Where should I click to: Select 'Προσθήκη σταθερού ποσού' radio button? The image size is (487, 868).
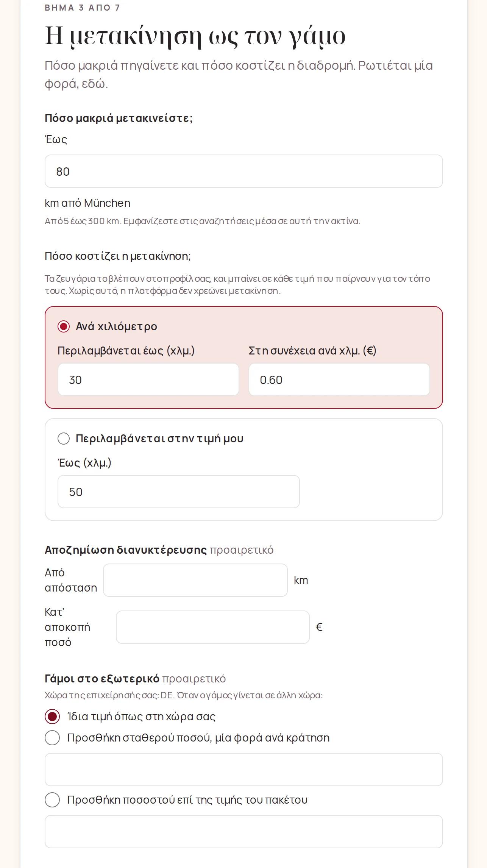pyautogui.click(x=52, y=738)
